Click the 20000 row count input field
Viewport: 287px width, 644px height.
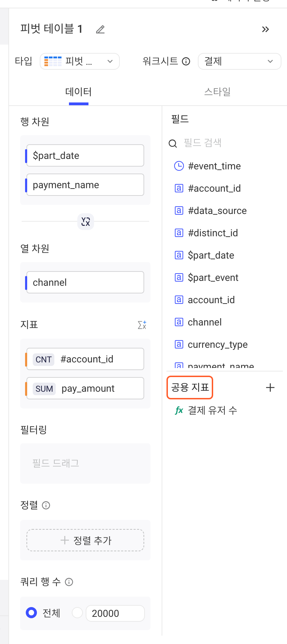click(115, 613)
